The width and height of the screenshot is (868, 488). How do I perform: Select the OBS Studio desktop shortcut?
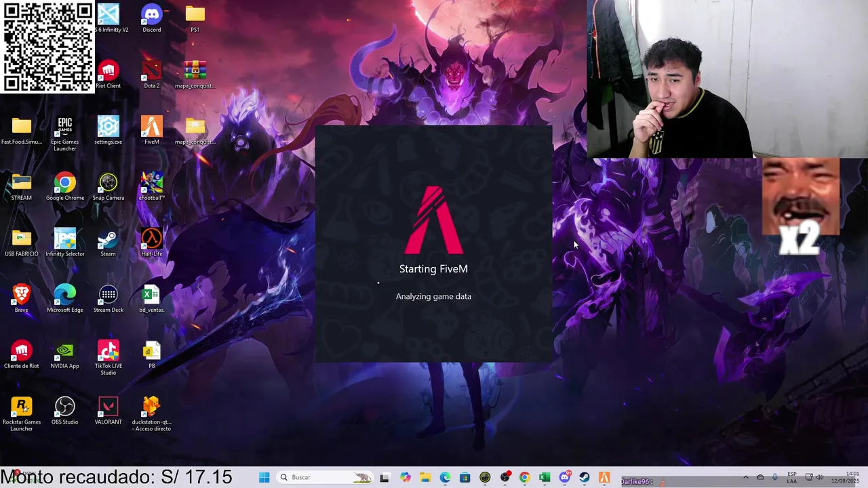64,411
